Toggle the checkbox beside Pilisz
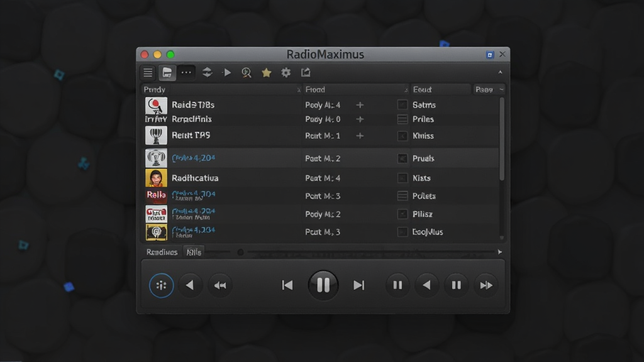Screen dimensions: 644x362 coord(402,214)
